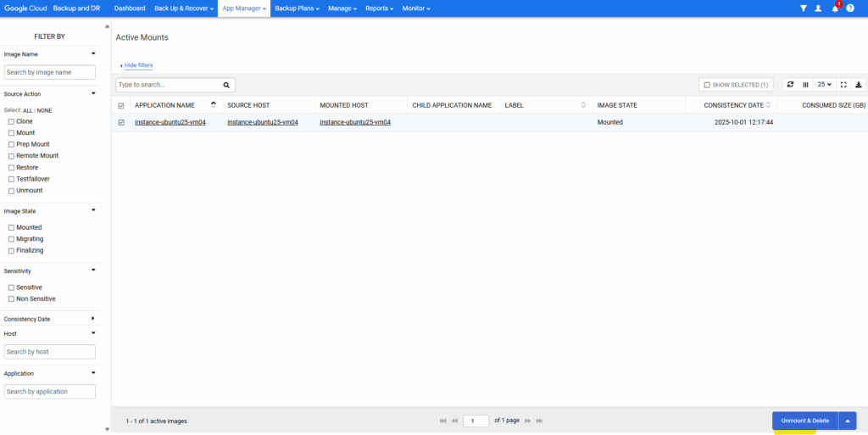
Task: Click the filter funnel icon in header
Action: (x=804, y=8)
